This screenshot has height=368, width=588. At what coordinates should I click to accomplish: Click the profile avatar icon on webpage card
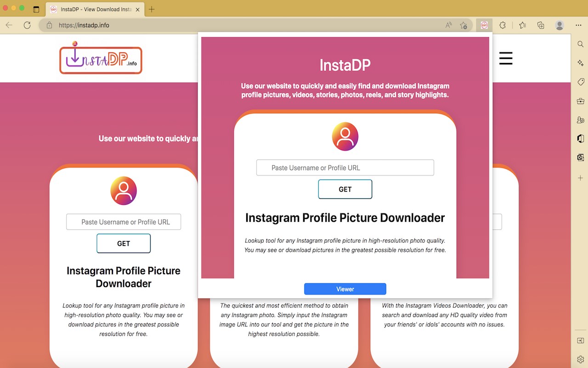(x=124, y=190)
